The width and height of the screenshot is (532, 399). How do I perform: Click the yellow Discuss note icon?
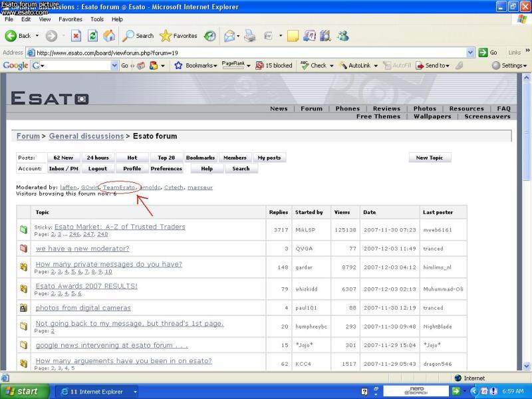(293, 36)
